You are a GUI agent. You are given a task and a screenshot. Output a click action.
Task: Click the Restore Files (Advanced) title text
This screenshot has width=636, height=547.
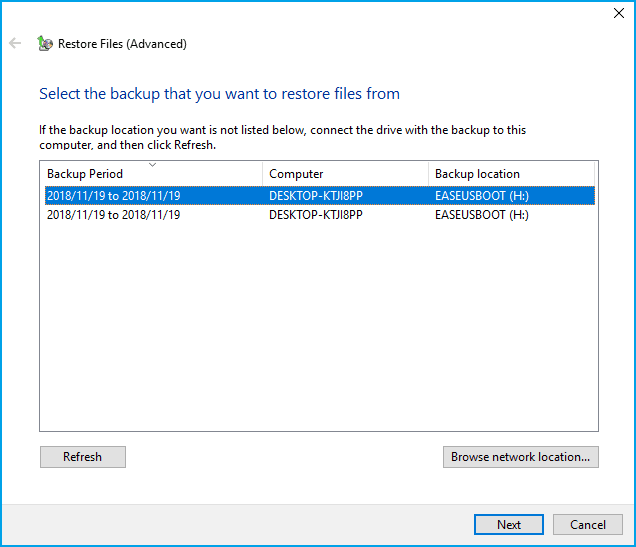click(x=122, y=44)
